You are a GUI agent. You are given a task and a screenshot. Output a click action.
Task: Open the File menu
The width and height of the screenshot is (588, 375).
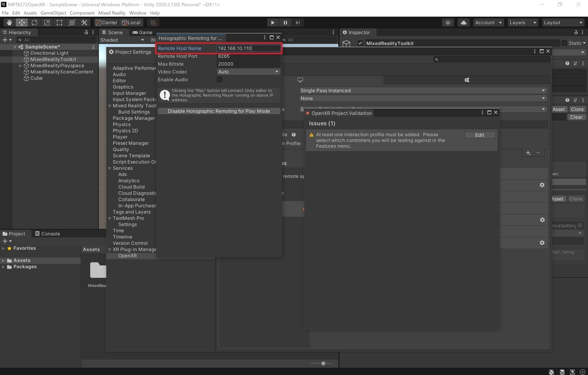pos(5,13)
